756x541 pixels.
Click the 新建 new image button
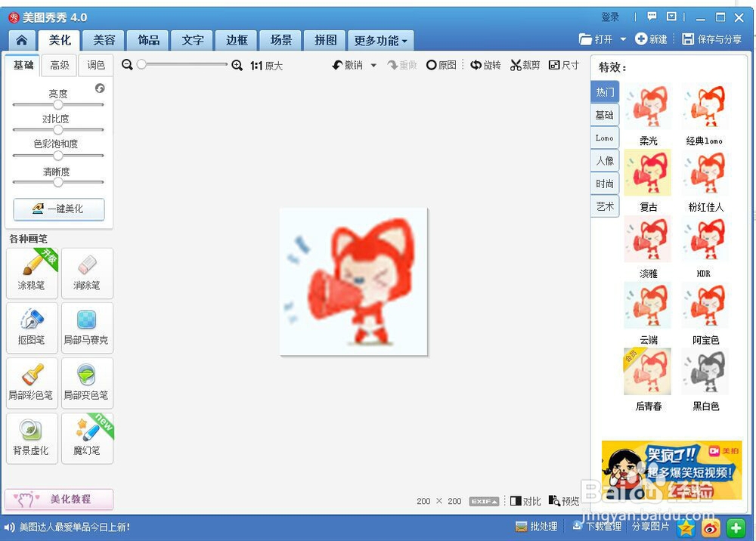click(x=651, y=39)
